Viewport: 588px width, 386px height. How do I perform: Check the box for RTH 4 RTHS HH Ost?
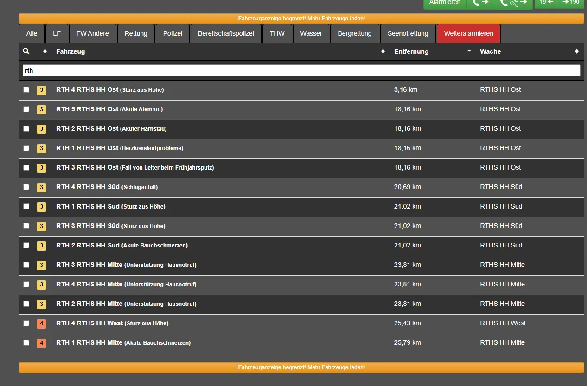pos(26,90)
